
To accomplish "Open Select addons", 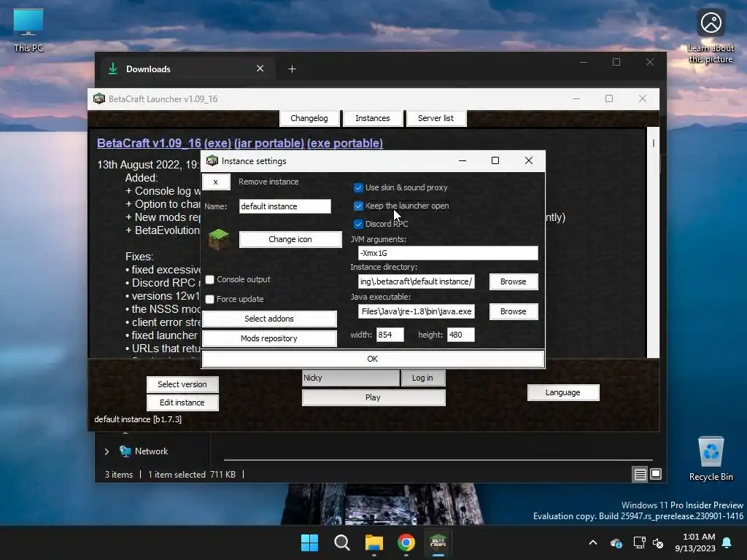I will tap(269, 319).
